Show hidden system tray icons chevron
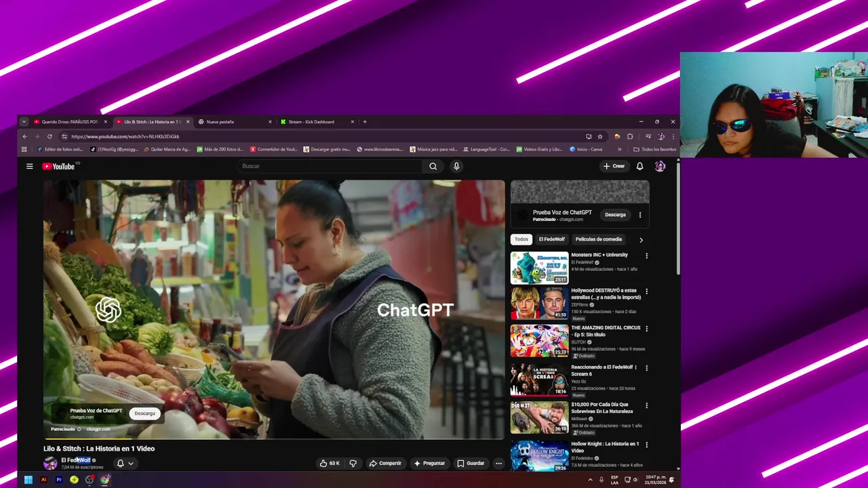This screenshot has width=868, height=488. [x=590, y=480]
